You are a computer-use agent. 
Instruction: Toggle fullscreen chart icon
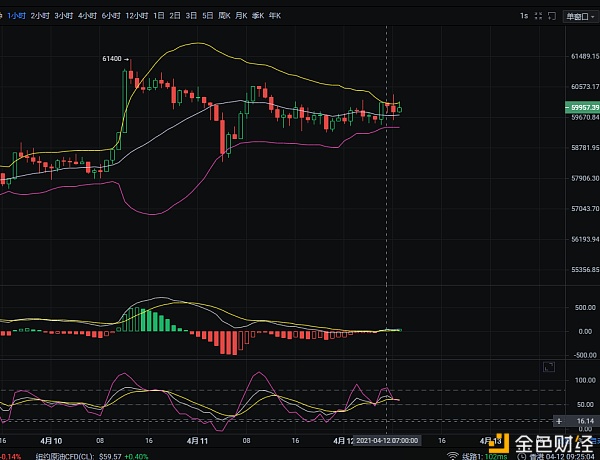point(538,16)
